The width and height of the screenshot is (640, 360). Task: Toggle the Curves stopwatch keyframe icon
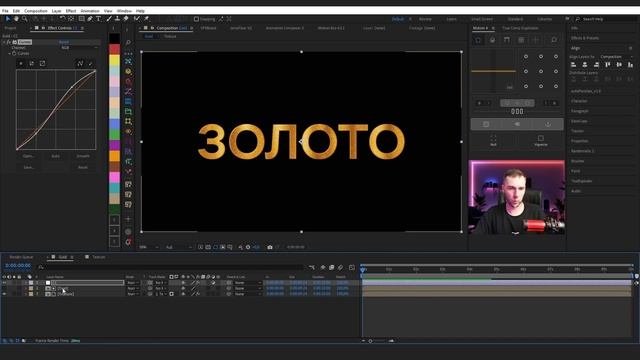(x=14, y=53)
